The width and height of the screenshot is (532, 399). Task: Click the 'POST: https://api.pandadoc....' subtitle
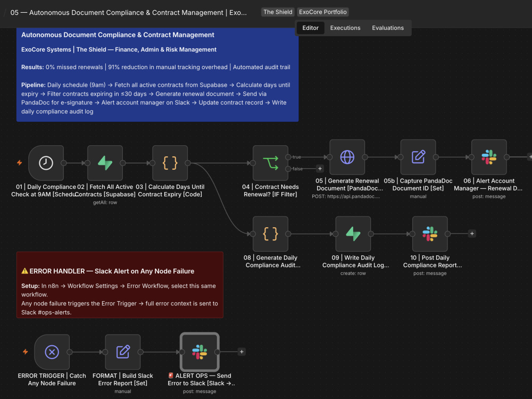pyautogui.click(x=346, y=196)
